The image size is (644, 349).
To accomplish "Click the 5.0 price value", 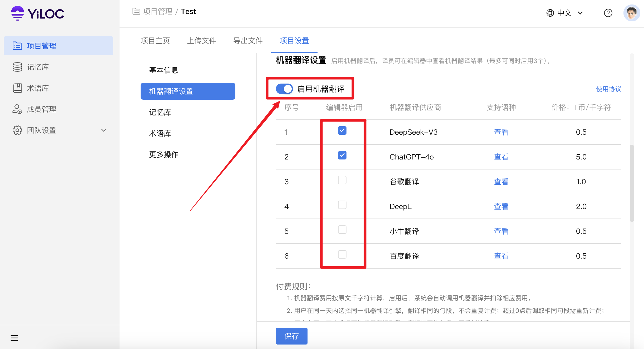I will point(581,157).
